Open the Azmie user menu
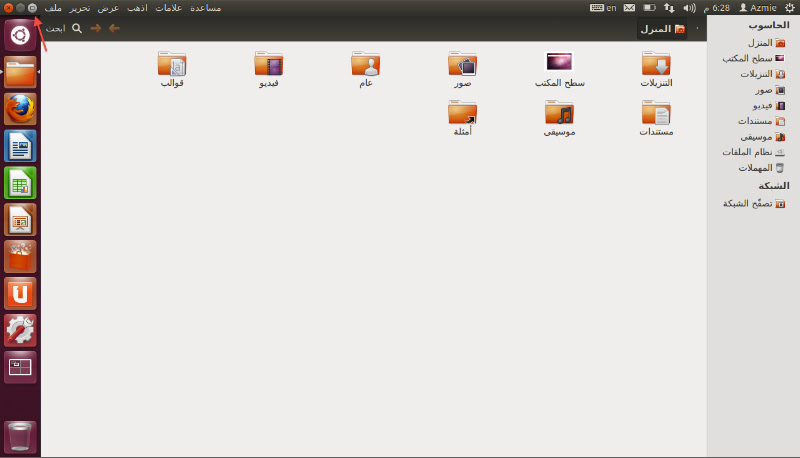Image resolution: width=800 pixels, height=458 pixels. click(758, 8)
